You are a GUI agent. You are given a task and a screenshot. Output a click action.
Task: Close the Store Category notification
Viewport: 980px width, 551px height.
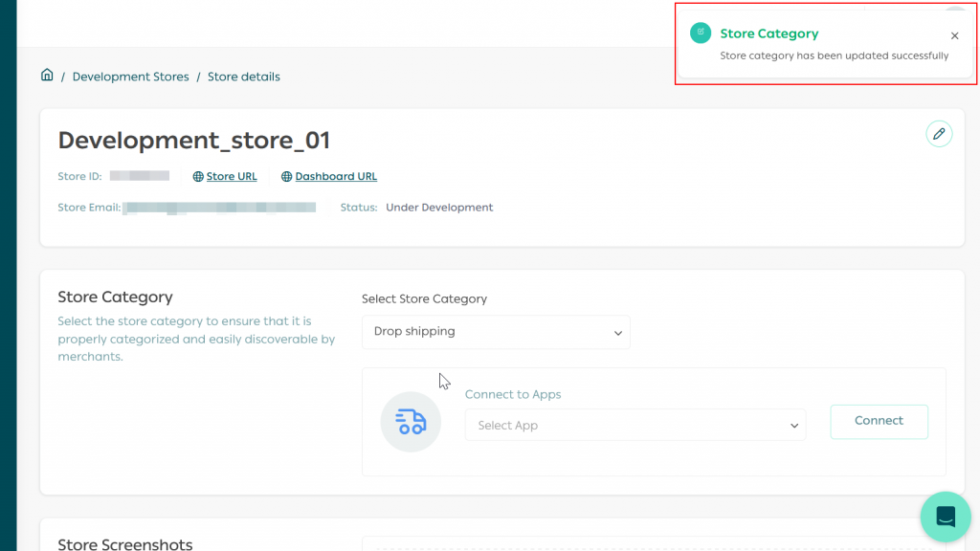(x=954, y=35)
